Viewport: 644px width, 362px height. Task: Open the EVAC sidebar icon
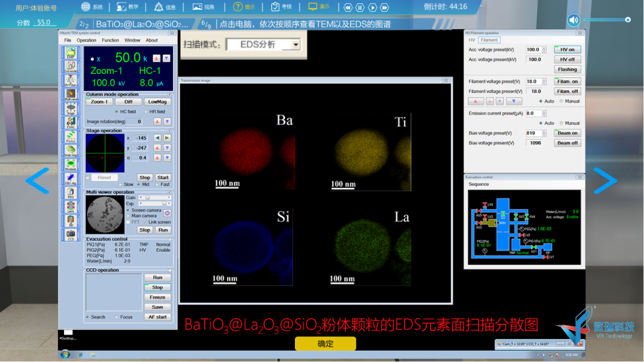[x=71, y=122]
